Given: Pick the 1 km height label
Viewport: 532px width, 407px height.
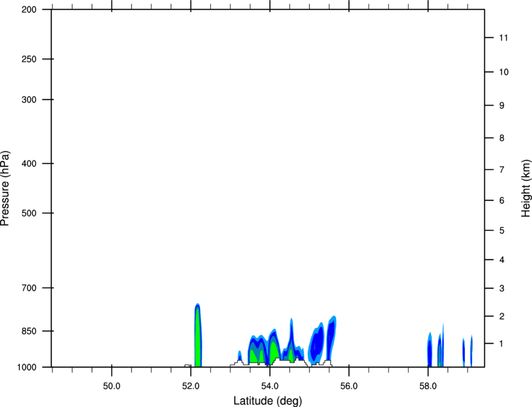Looking at the screenshot, I should click(502, 344).
